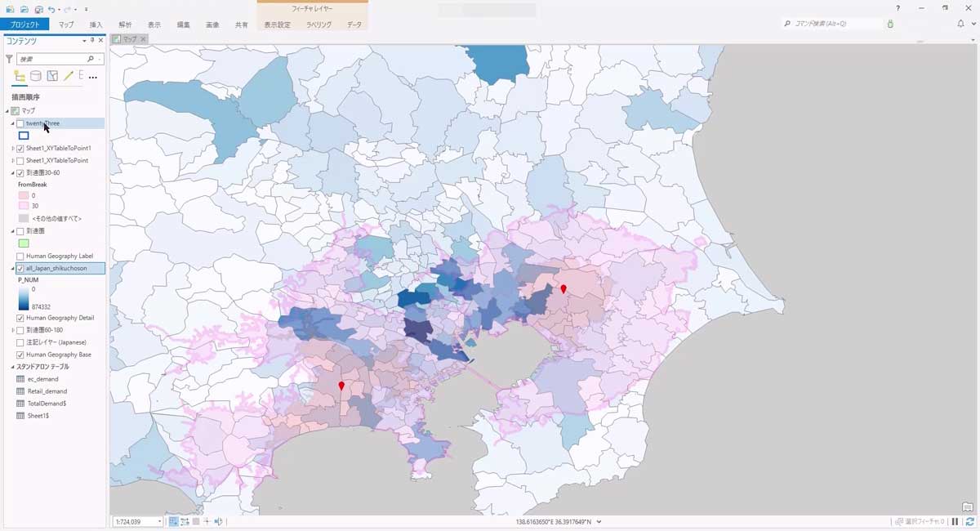Select the List By Drawing Order icon
The height and width of the screenshot is (531, 980).
[20, 76]
